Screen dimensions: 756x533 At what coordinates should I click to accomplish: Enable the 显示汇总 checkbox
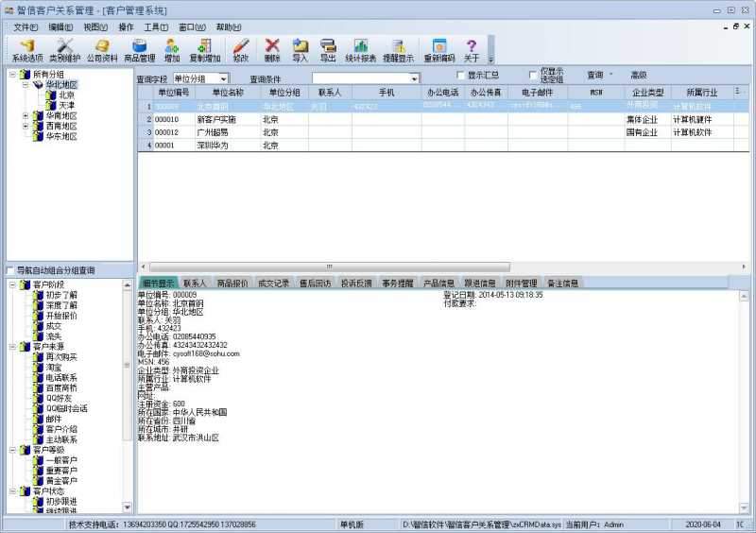(461, 76)
